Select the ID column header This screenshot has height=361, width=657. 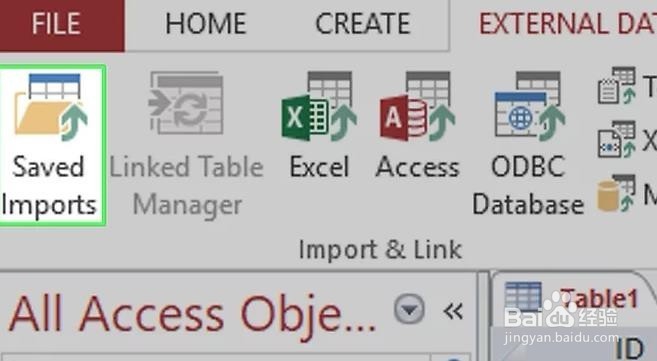(x=630, y=348)
